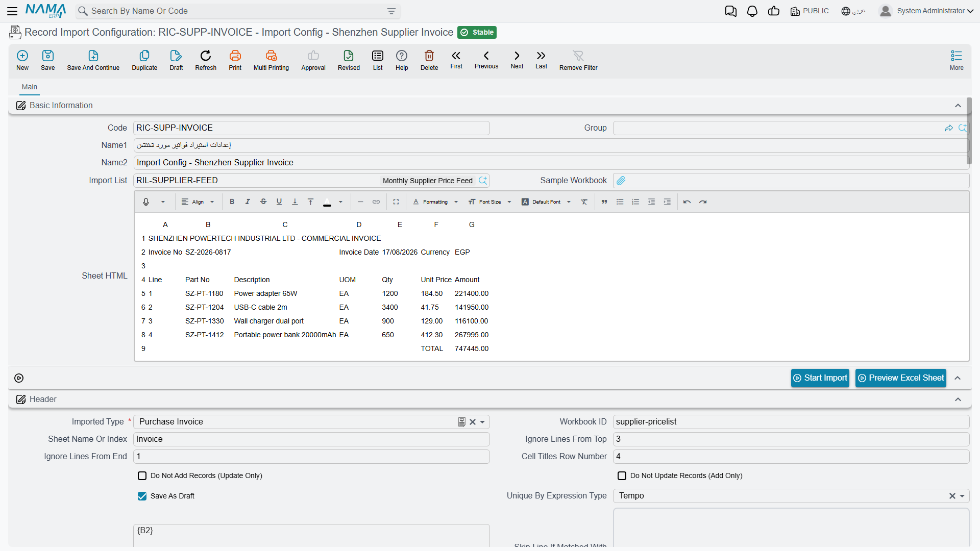Open text color dropdown arrow
This screenshot has width=980, height=551.
click(x=340, y=202)
